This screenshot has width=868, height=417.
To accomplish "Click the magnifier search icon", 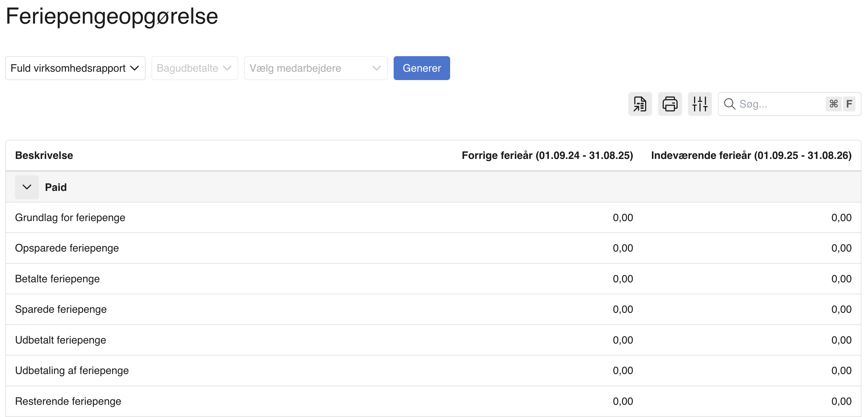I will pyautogui.click(x=730, y=104).
